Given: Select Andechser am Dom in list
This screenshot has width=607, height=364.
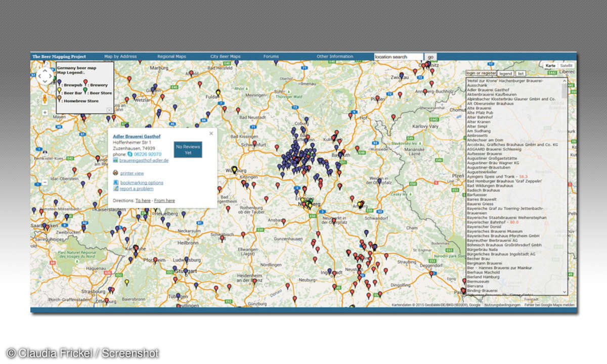Looking at the screenshot, I should click(x=486, y=140).
